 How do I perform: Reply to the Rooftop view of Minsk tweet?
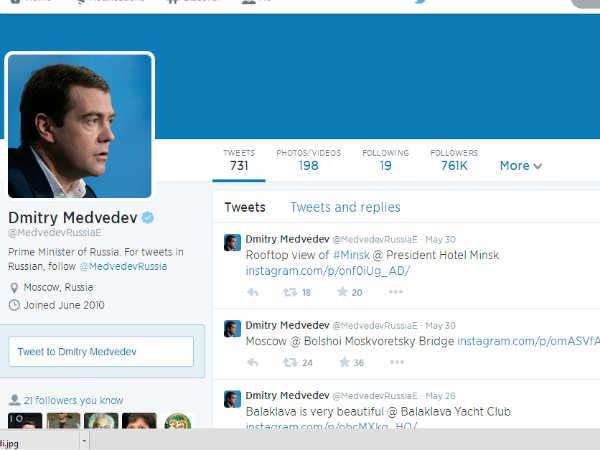coord(253,293)
